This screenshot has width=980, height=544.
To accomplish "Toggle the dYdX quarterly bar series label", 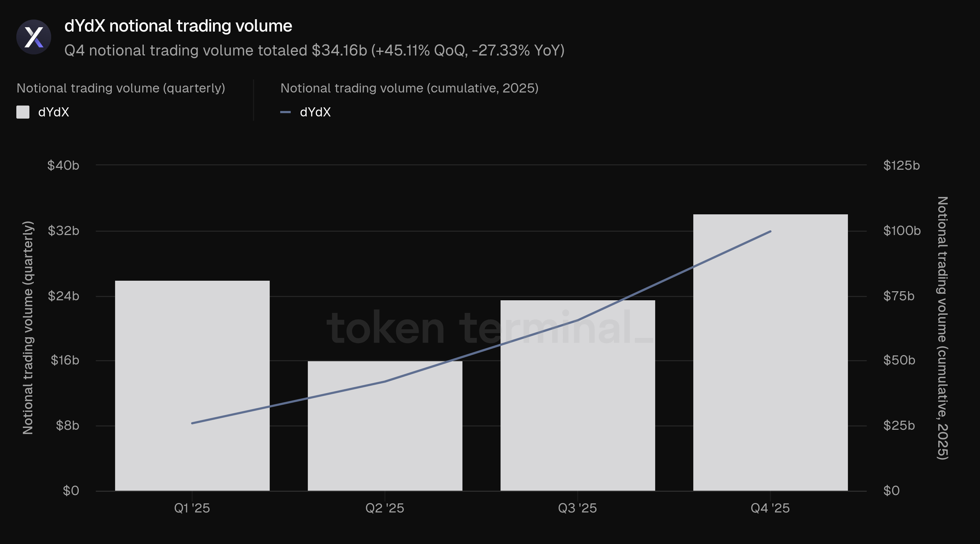I will 54,112.
